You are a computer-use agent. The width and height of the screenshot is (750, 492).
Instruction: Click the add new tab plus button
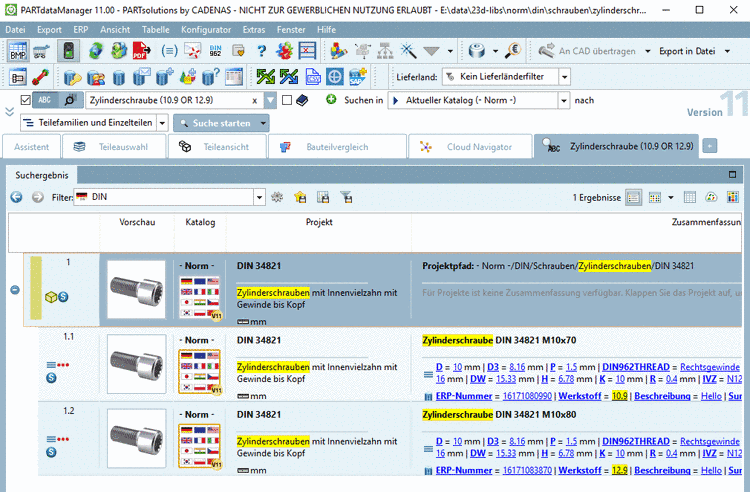[x=710, y=146]
